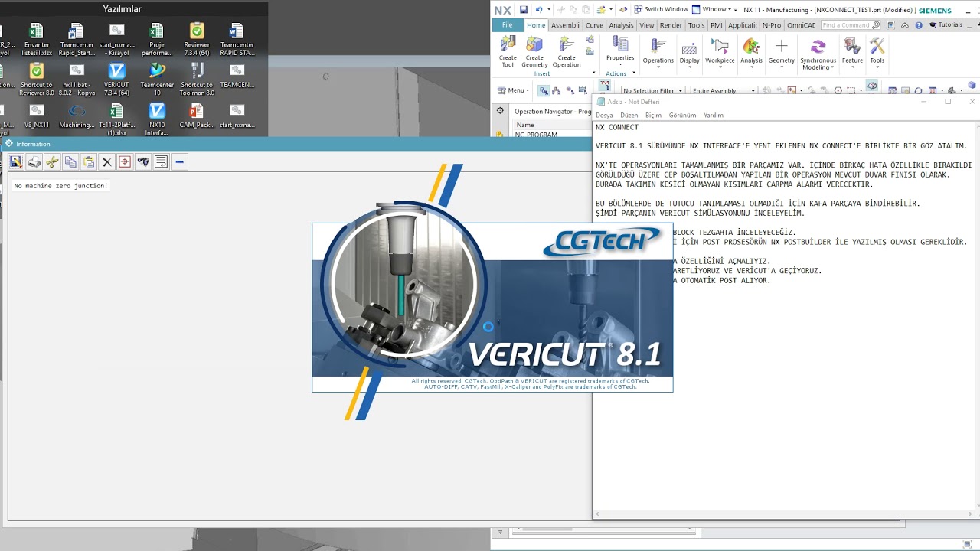Screen dimensions: 980x551
Task: Expand the Workpiece group in NX ribbon
Action: coord(720,53)
